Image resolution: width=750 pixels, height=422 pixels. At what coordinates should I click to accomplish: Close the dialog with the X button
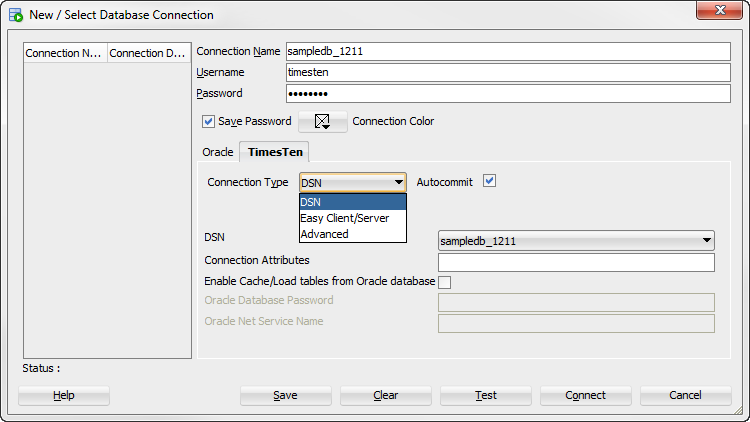coord(719,10)
